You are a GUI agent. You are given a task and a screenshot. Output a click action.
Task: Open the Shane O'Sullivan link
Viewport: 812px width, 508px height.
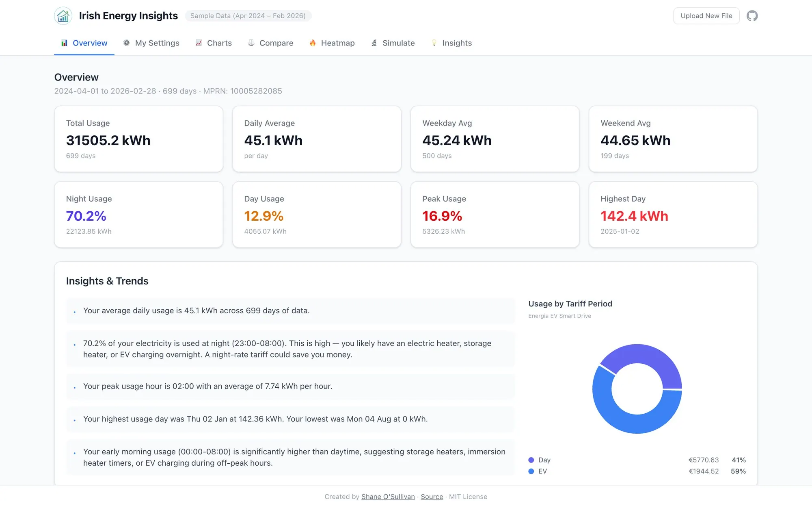388,497
